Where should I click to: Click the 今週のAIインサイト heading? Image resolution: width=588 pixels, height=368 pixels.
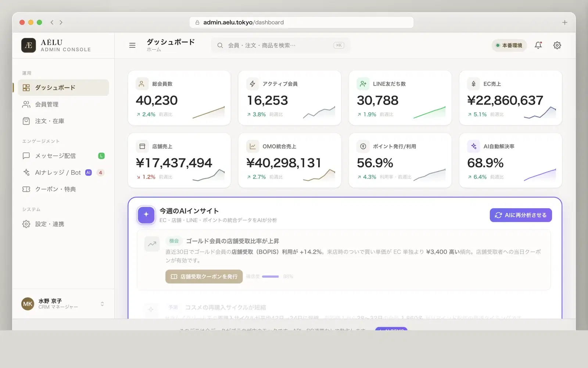[x=189, y=211]
